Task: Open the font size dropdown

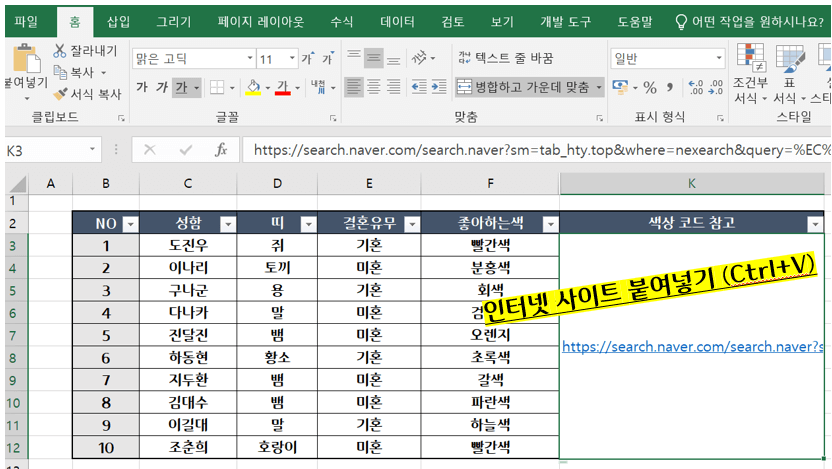Action: point(292,58)
